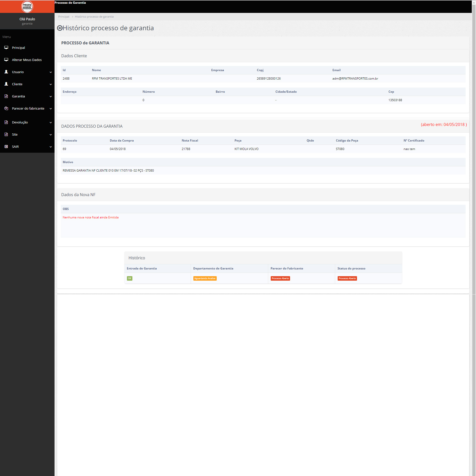
Task: Expand the Usuario submenu chevron
Action: coord(51,72)
